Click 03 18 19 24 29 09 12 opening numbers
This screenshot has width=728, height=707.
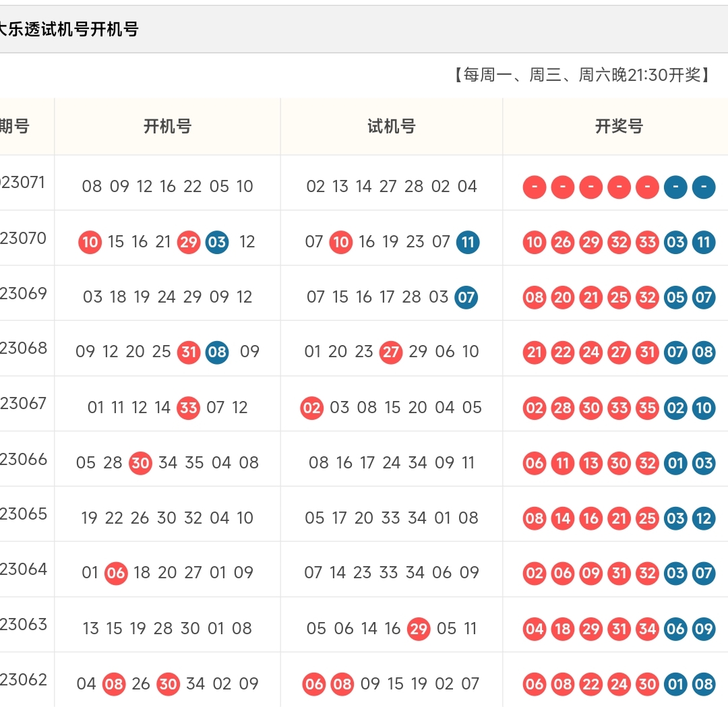(x=168, y=297)
